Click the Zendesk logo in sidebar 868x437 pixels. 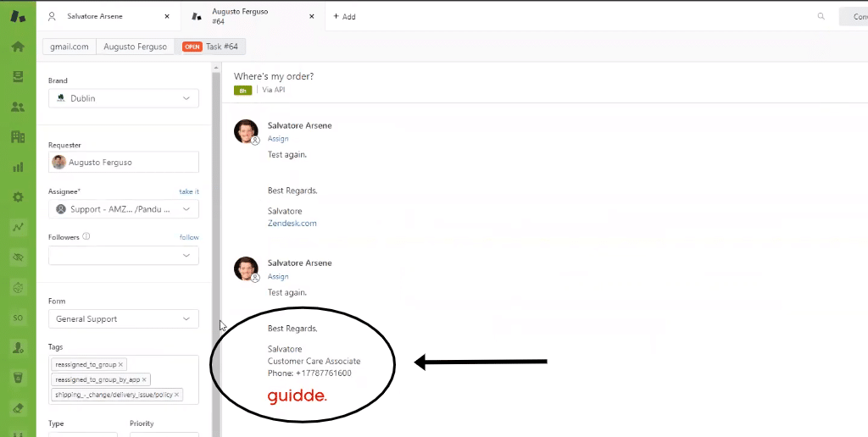pos(19,16)
